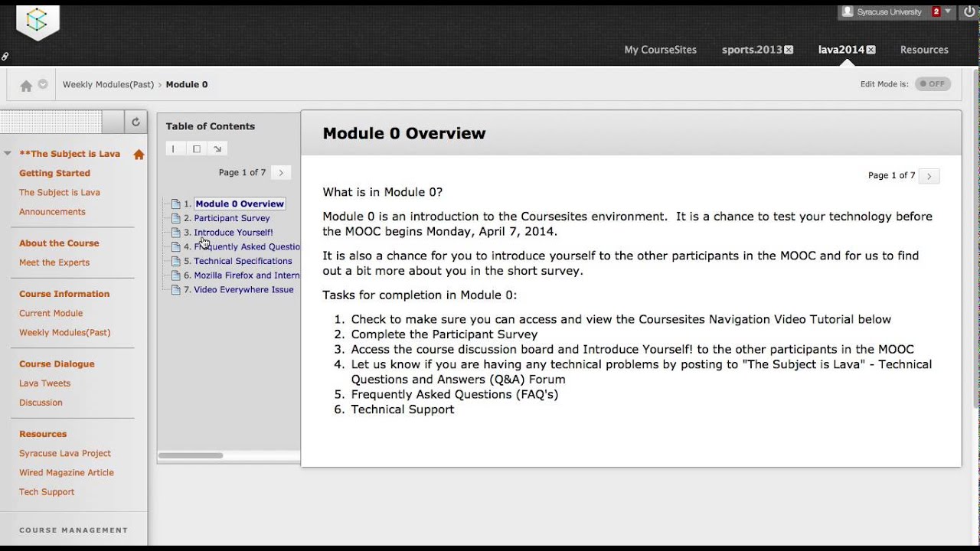Viewport: 980px width, 551px height.
Task: Click the Table of Contents horizontal scrollbar
Action: [x=191, y=456]
